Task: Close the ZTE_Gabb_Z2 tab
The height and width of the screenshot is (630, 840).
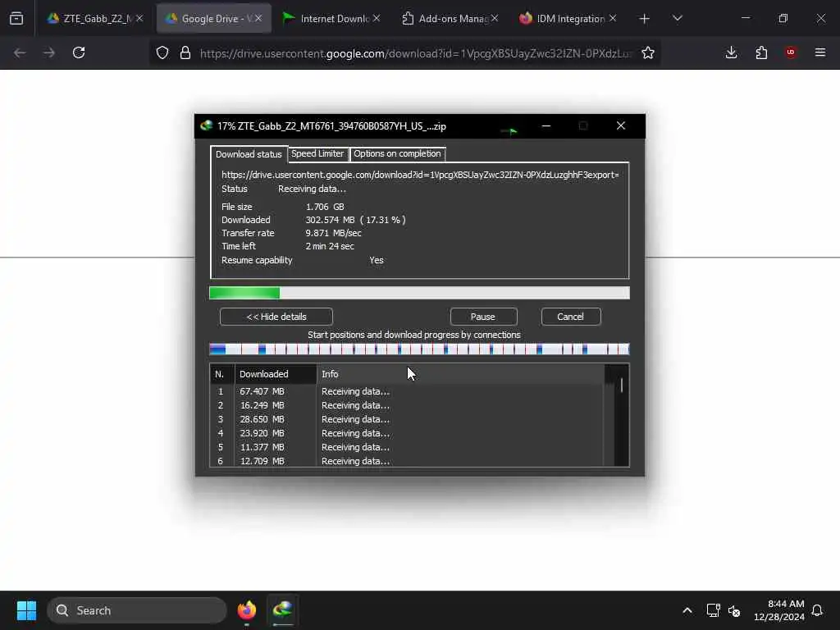Action: pos(139,19)
